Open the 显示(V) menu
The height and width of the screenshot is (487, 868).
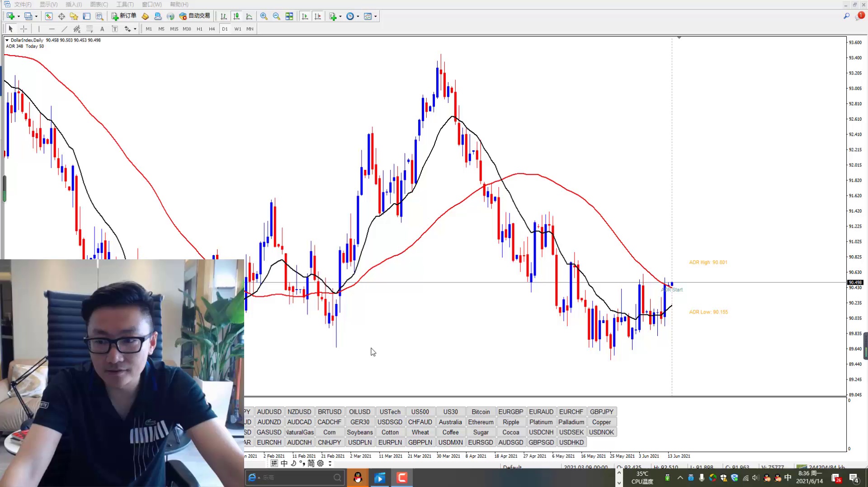point(48,5)
